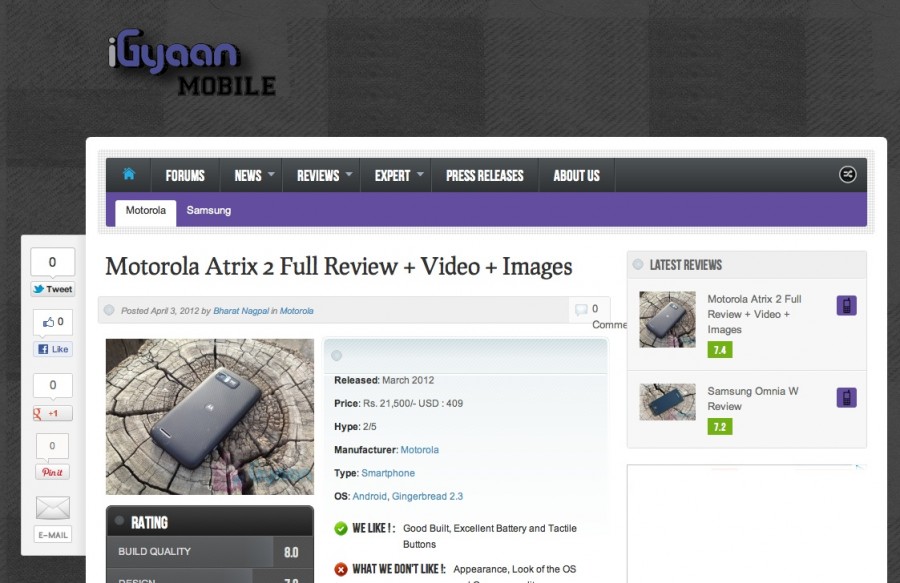Click the Google +1 button
900x583 pixels.
(x=53, y=413)
